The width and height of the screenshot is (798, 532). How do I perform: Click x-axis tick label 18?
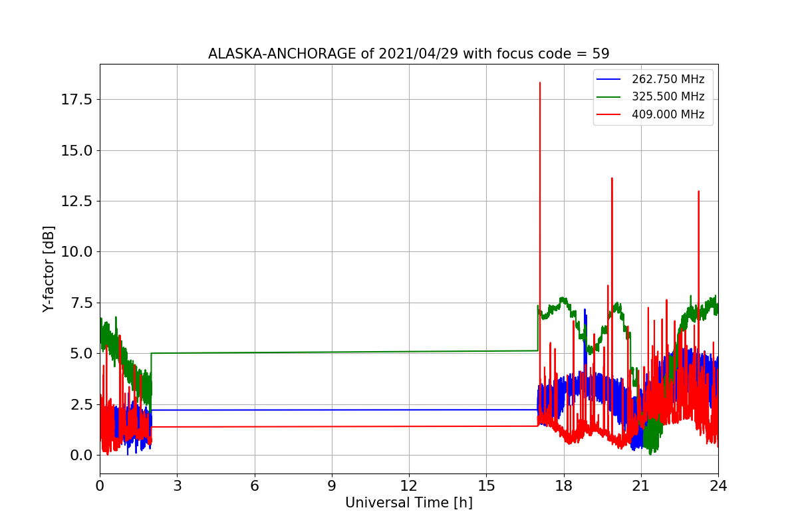(563, 485)
